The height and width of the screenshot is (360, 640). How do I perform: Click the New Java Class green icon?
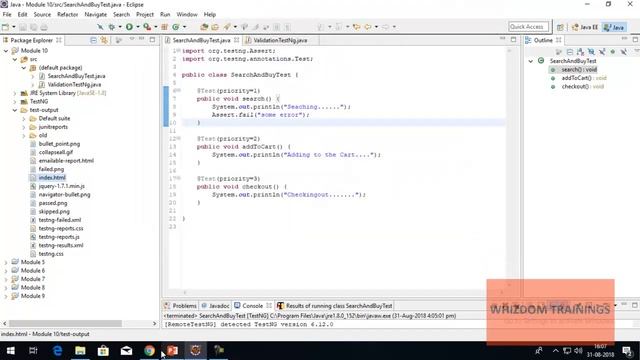(176, 27)
